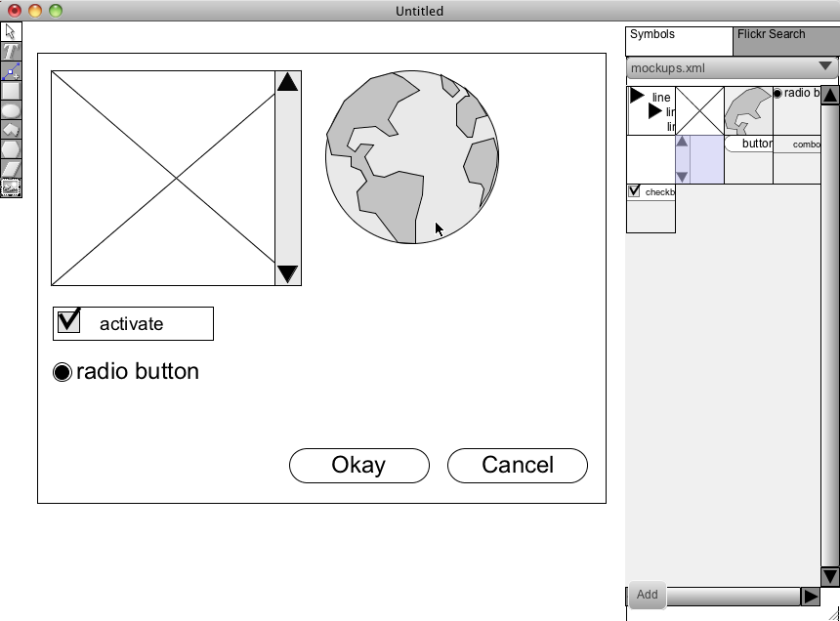Select the Text tool
The image size is (840, 621).
(11, 52)
